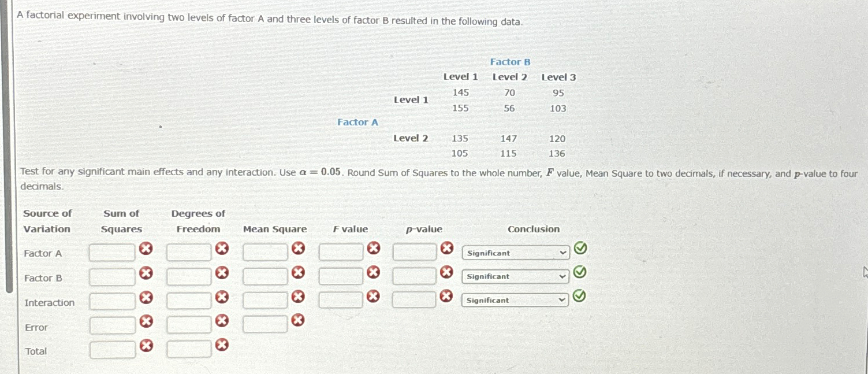This screenshot has width=868, height=374.
Task: Select the Factor A Sum of Squares input field
Action: coord(111,251)
